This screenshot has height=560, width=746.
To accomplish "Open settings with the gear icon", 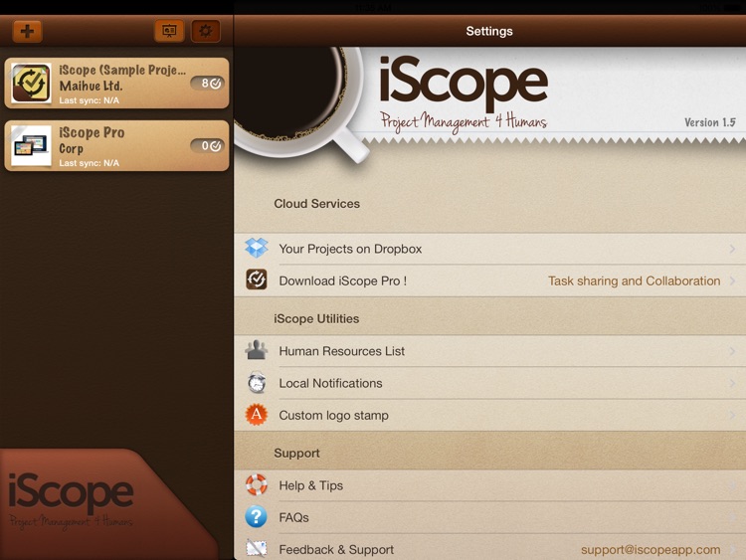I will (x=206, y=31).
